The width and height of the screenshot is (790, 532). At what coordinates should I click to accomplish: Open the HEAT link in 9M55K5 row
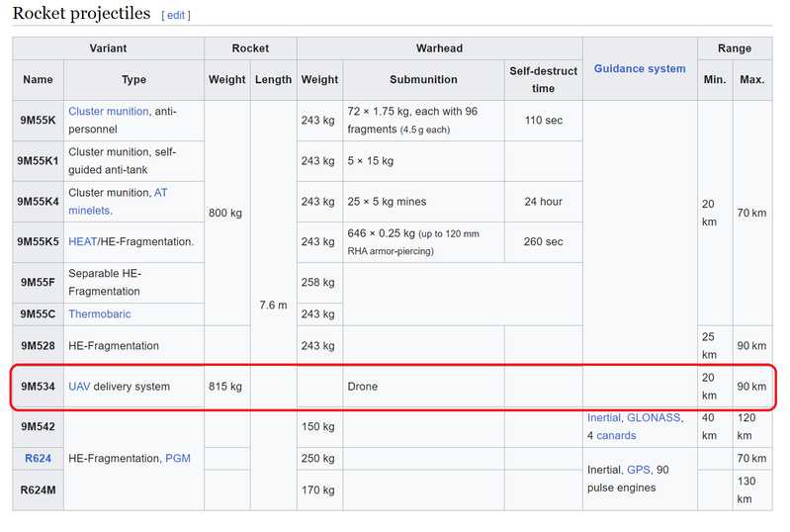point(81,241)
